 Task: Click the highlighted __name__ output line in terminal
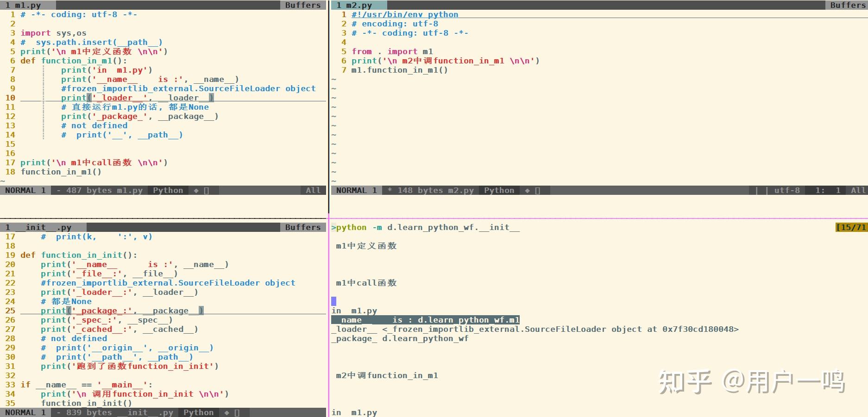tap(426, 320)
